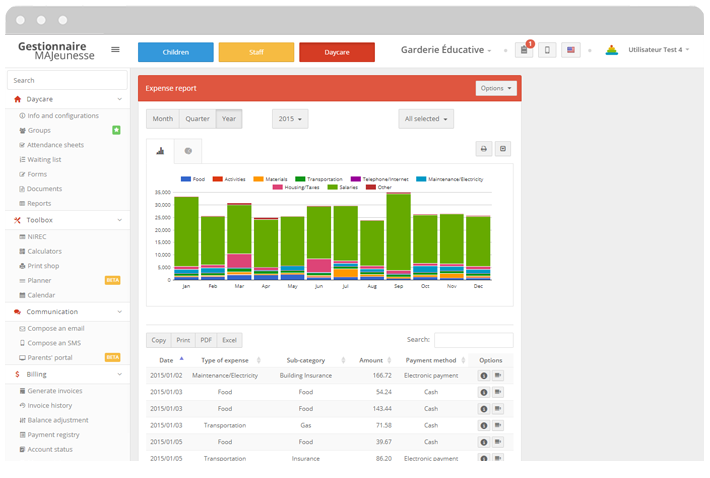
Task: Select the Quarter period toggle
Action: pyautogui.click(x=197, y=119)
